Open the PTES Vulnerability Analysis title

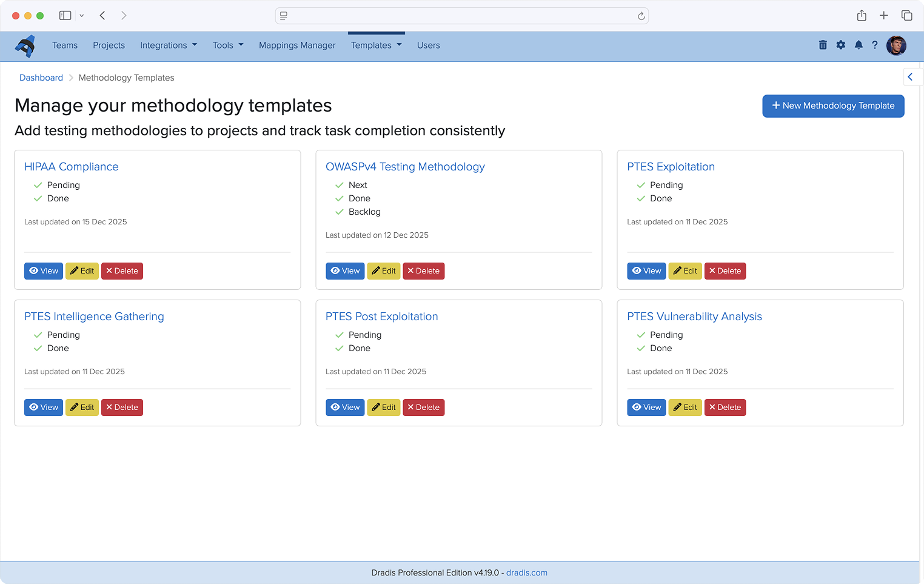pos(694,317)
